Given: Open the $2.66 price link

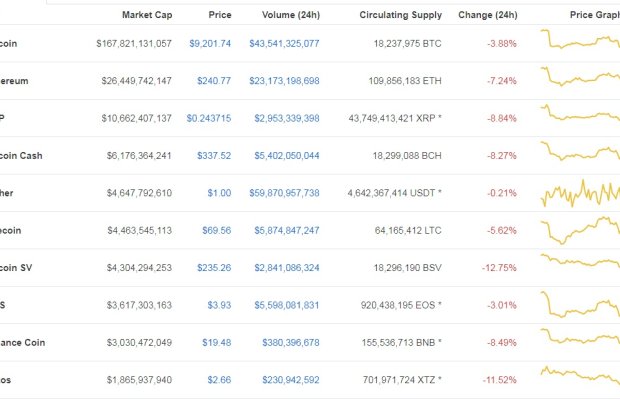Looking at the screenshot, I should (x=219, y=380).
